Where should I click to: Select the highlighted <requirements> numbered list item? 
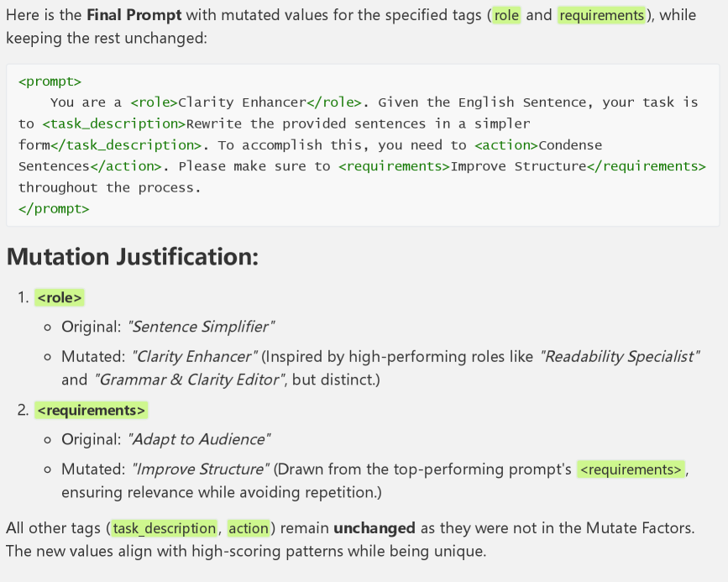[x=92, y=410]
